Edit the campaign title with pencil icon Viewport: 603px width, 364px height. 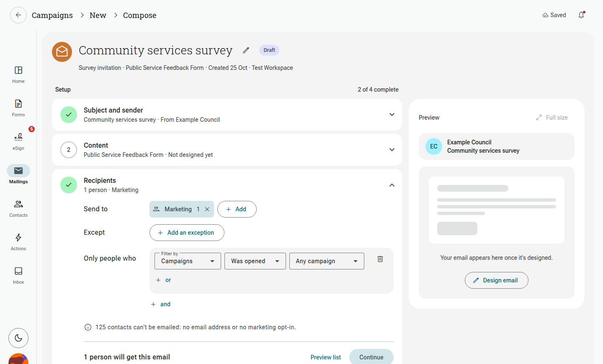pyautogui.click(x=246, y=50)
